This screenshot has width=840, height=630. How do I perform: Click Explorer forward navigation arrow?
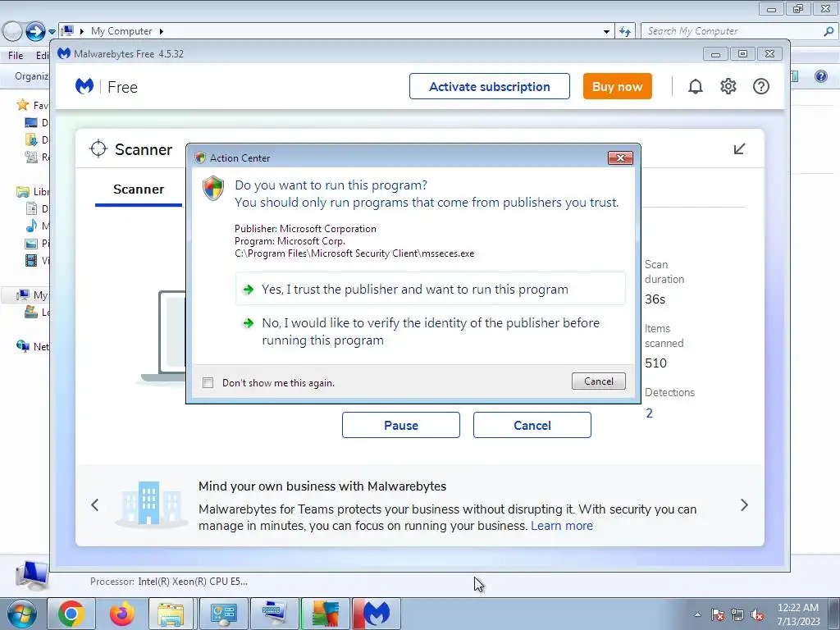pyautogui.click(x=35, y=31)
